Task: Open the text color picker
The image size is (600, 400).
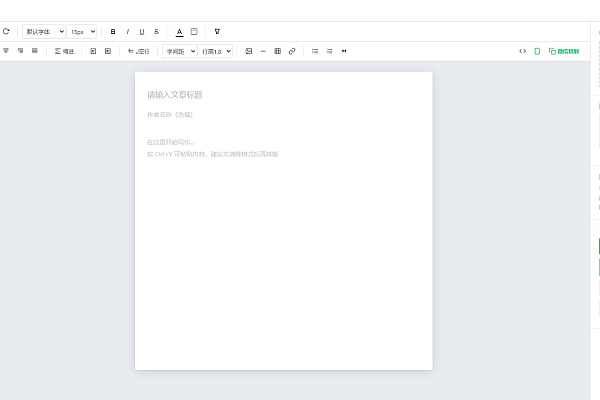Action: click(x=179, y=32)
